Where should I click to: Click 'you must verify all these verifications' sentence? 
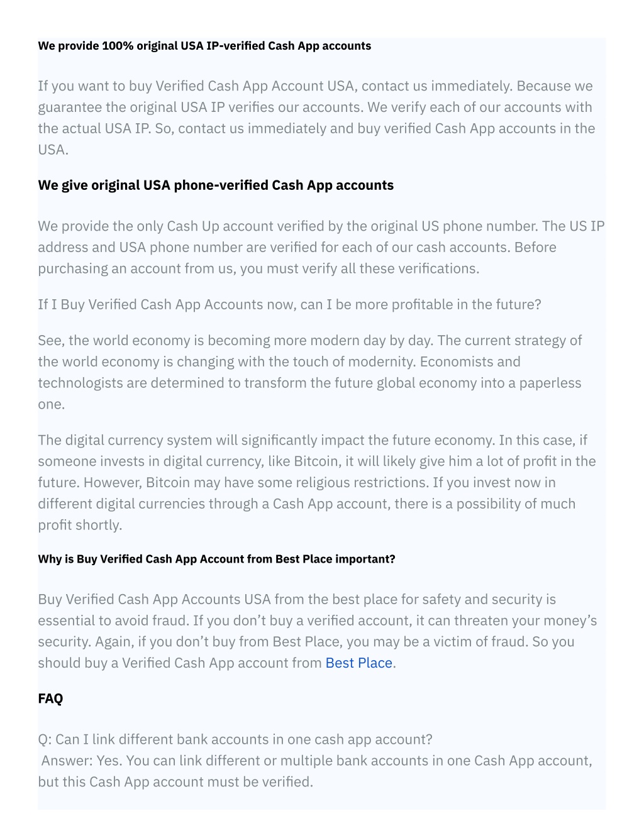[360, 268]
